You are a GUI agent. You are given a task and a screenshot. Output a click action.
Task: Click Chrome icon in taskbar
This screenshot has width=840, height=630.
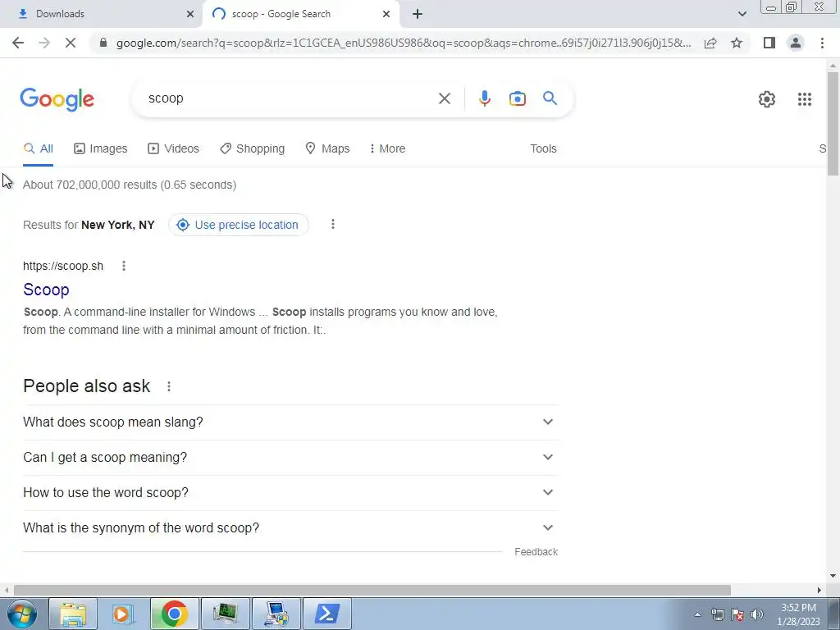175,614
